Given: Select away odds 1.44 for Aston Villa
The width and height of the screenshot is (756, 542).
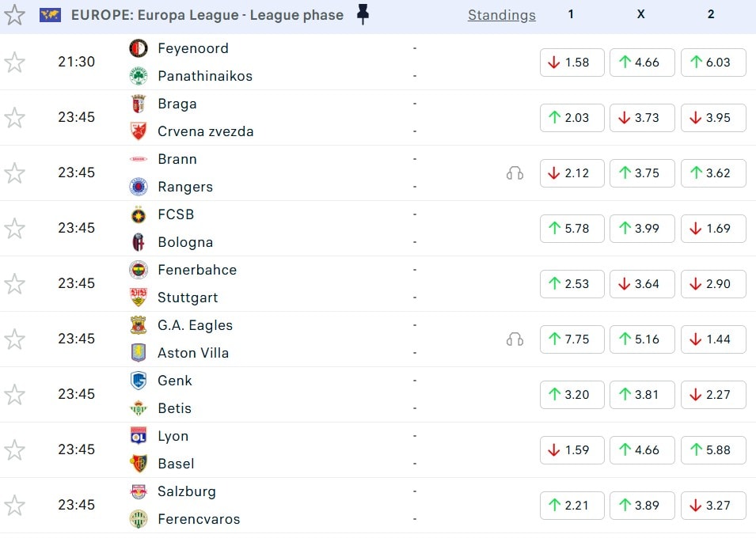Looking at the screenshot, I should click(x=712, y=339).
